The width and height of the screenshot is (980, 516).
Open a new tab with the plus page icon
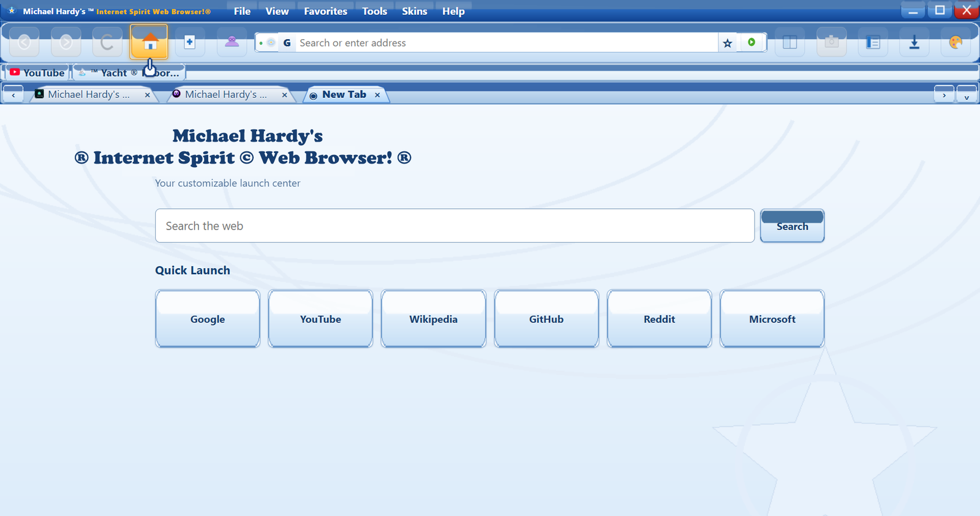[190, 42]
